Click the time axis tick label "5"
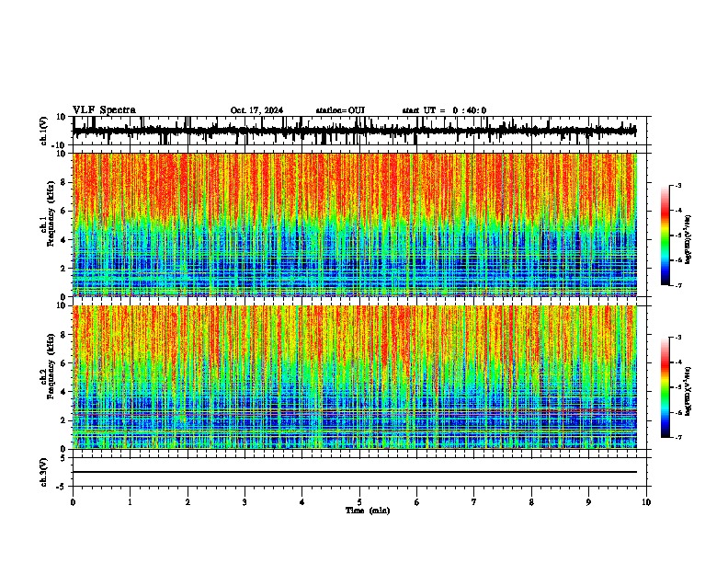728x563 pixels. [359, 502]
